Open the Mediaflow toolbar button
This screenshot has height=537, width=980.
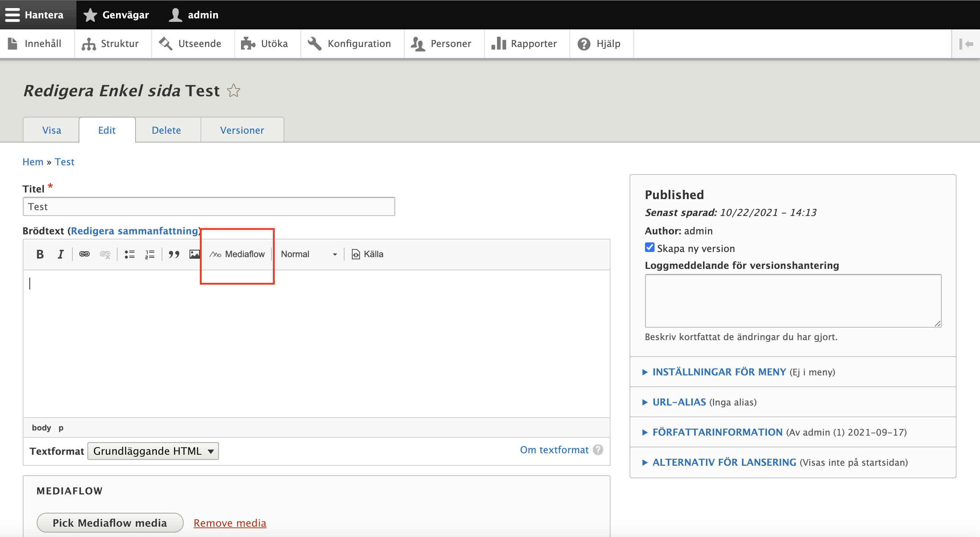[237, 254]
